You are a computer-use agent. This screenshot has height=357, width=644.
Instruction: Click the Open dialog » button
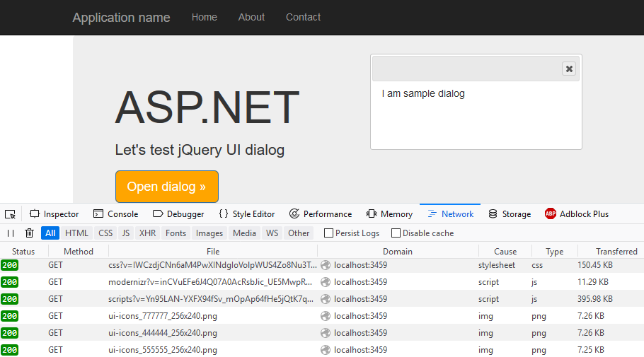point(167,187)
